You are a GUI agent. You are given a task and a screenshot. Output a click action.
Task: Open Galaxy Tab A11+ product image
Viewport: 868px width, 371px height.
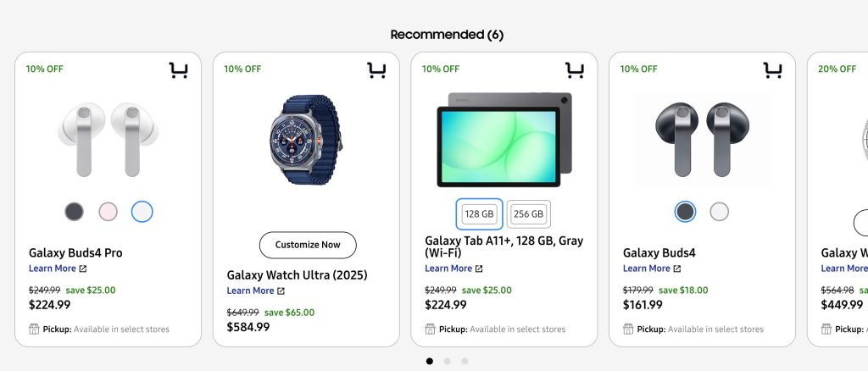pyautogui.click(x=504, y=140)
